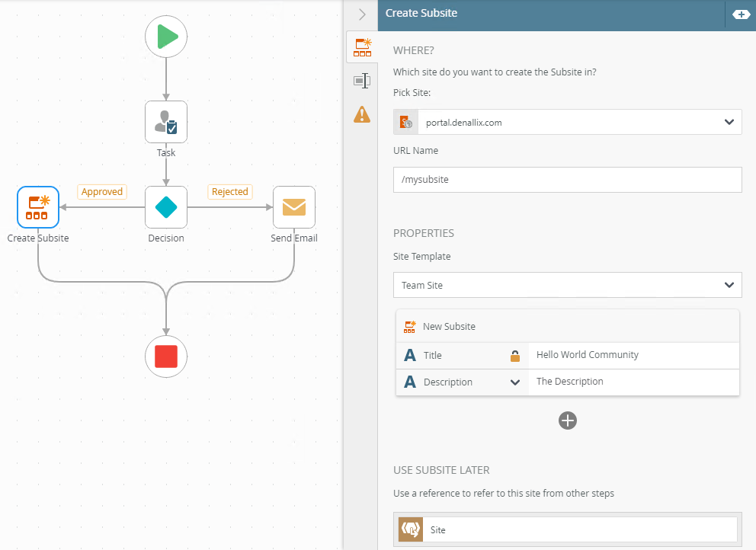Edit the Title value Hello World Community

point(633,355)
